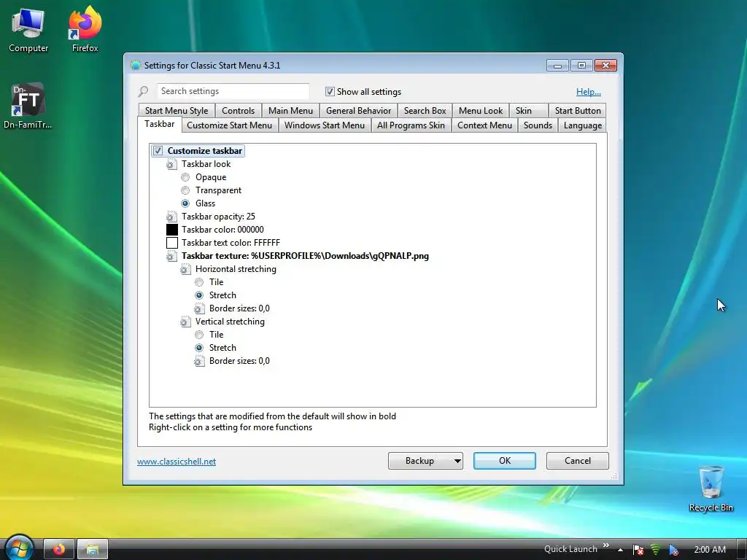Viewport: 747px width, 560px height.
Task: Select Tile under Vertical stretching
Action: pos(199,335)
